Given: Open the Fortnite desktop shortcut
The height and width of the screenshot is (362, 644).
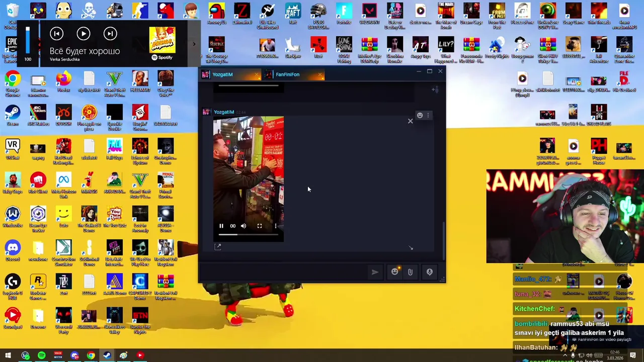Looking at the screenshot, I should point(344,14).
